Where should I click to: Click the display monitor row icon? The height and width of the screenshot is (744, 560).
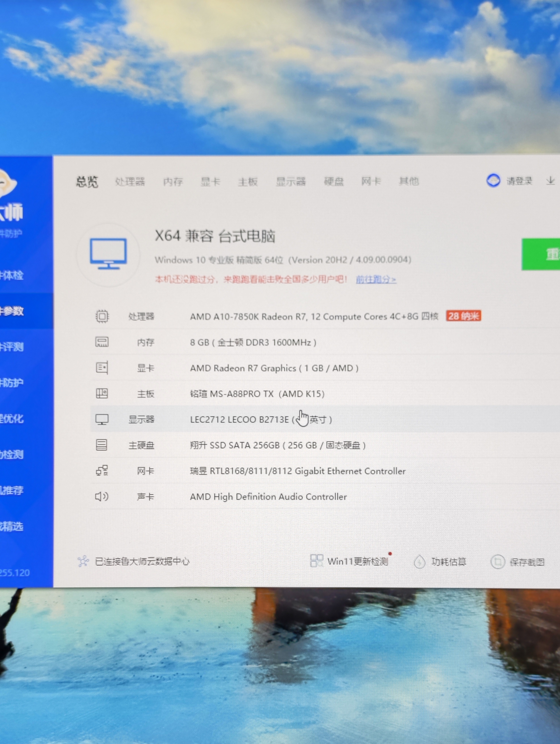point(102,419)
